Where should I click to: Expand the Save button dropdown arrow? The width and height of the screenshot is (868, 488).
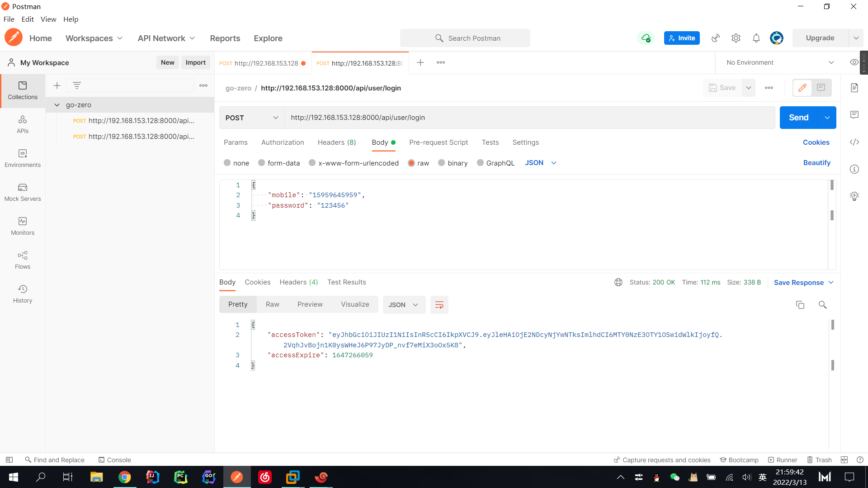[749, 88]
